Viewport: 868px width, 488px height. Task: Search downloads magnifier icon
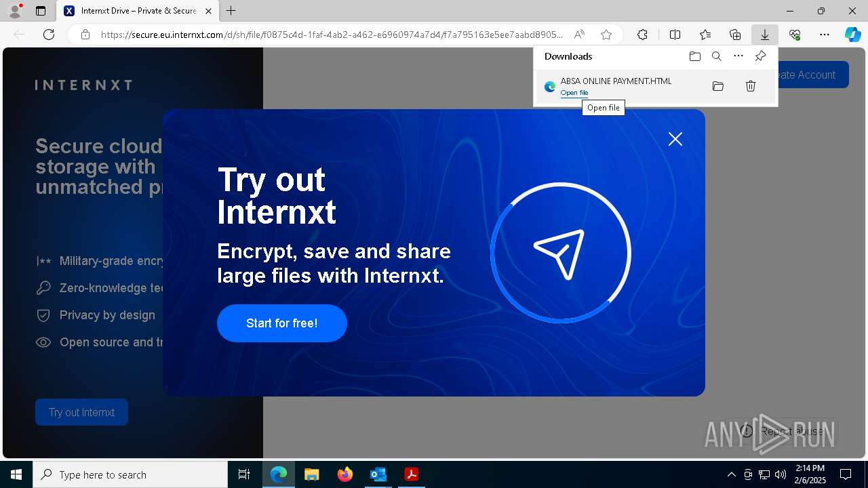[716, 56]
